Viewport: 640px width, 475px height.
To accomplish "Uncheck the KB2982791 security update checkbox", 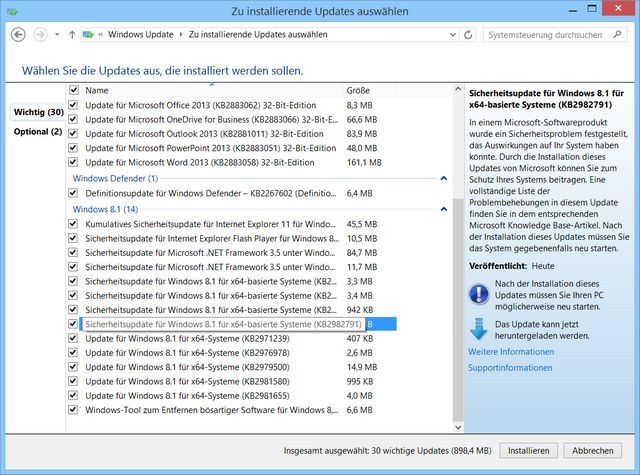I will 73,324.
